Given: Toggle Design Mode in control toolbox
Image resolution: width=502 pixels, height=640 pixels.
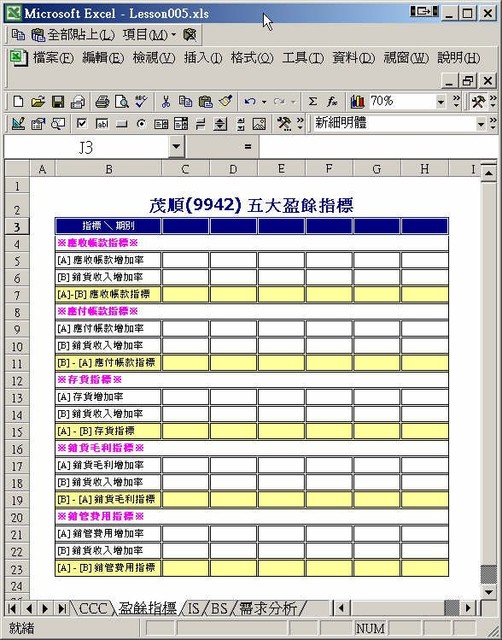Looking at the screenshot, I should click(x=18, y=123).
